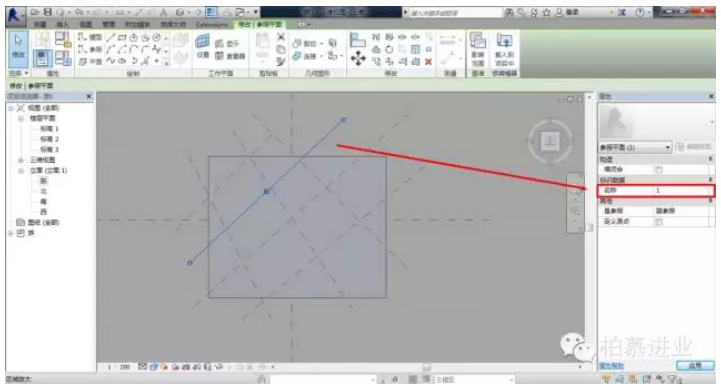Choose the Spline draw tool
The image size is (721, 389).
pyautogui.click(x=110, y=61)
